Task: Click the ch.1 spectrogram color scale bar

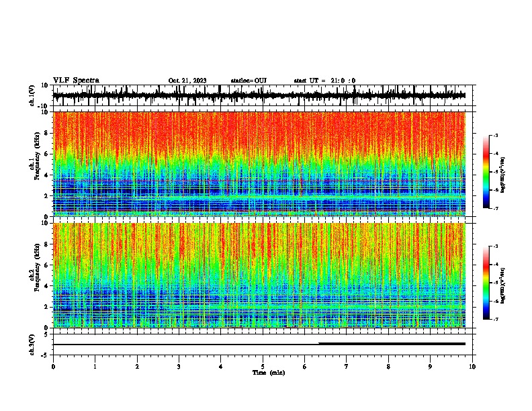Action: 486,172
